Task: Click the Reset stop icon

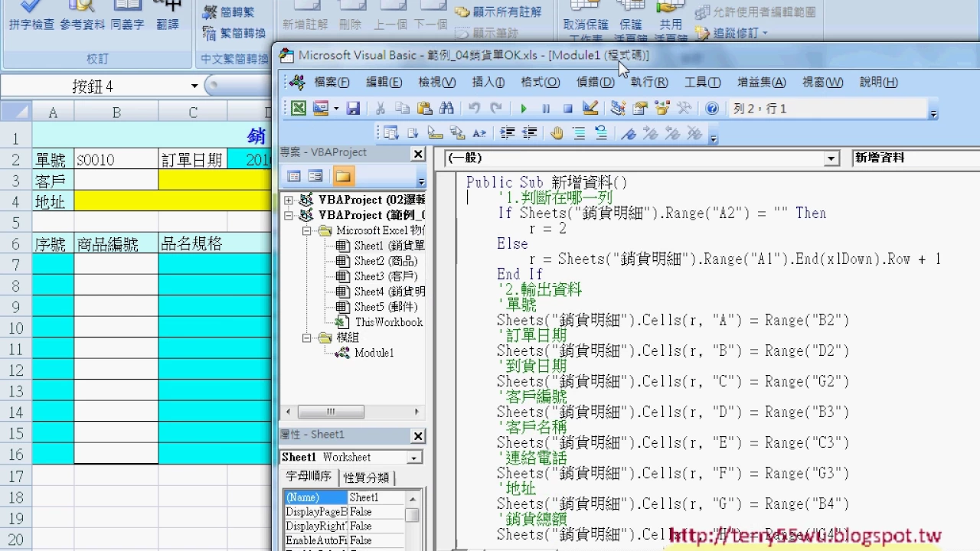Action: pos(567,109)
